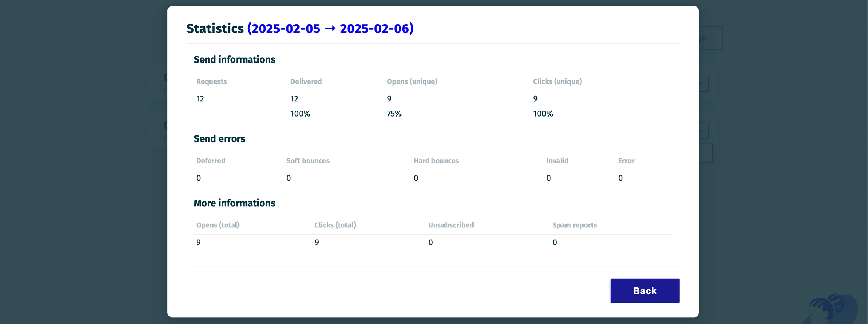The width and height of the screenshot is (868, 324).
Task: Click the Back button
Action: pos(645,290)
